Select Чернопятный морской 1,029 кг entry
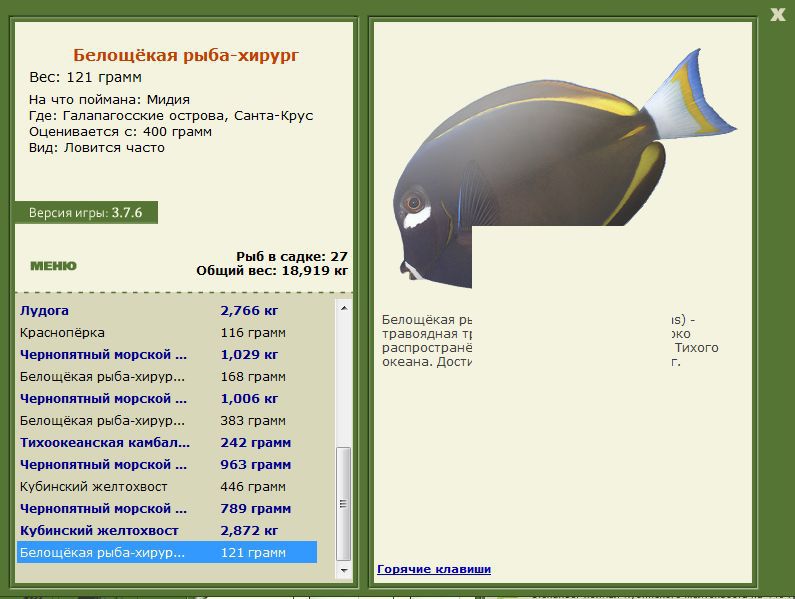Viewport: 795px width, 599px height. coord(167,355)
